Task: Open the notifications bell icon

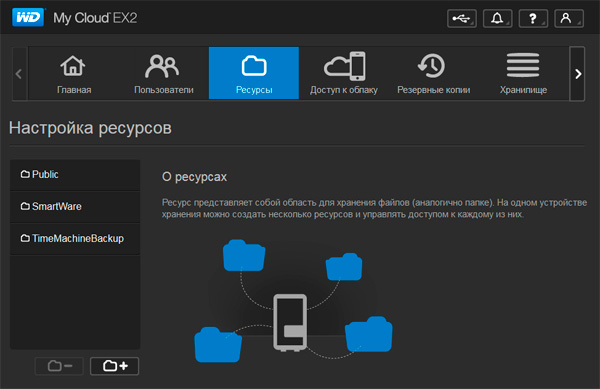Action: 497,18
